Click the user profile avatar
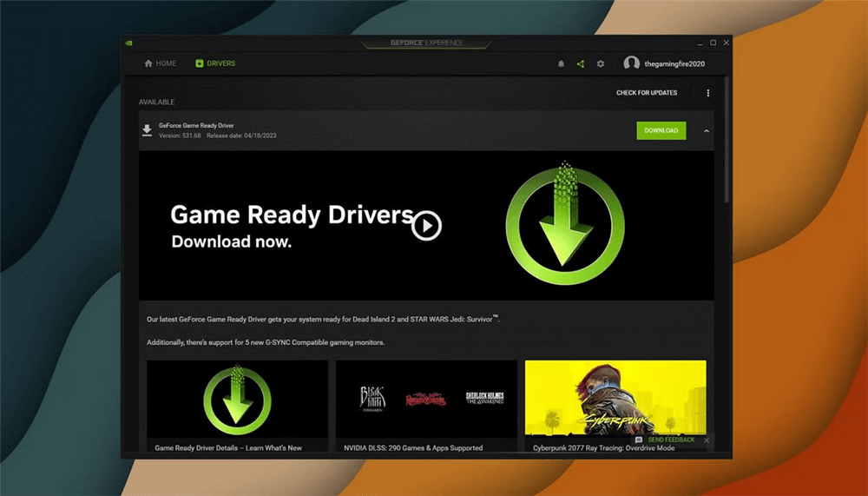Image resolution: width=868 pixels, height=496 pixels. click(631, 63)
